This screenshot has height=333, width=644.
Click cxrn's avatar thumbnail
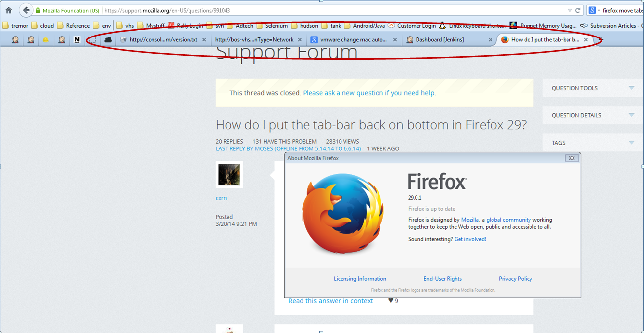(x=229, y=175)
